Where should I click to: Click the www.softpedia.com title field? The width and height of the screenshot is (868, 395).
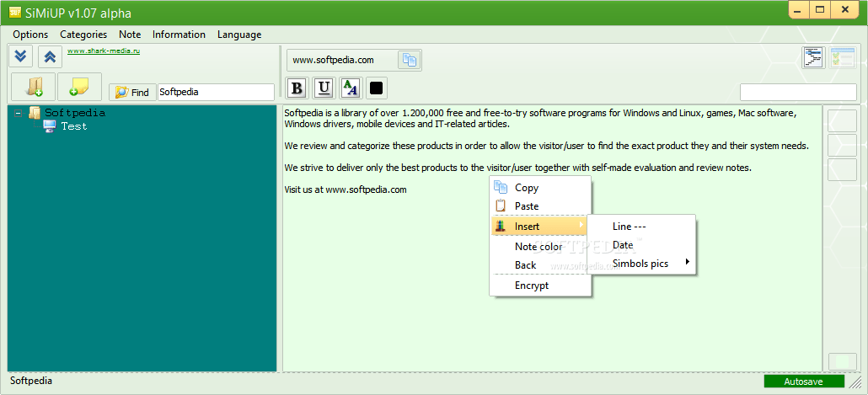click(x=342, y=60)
